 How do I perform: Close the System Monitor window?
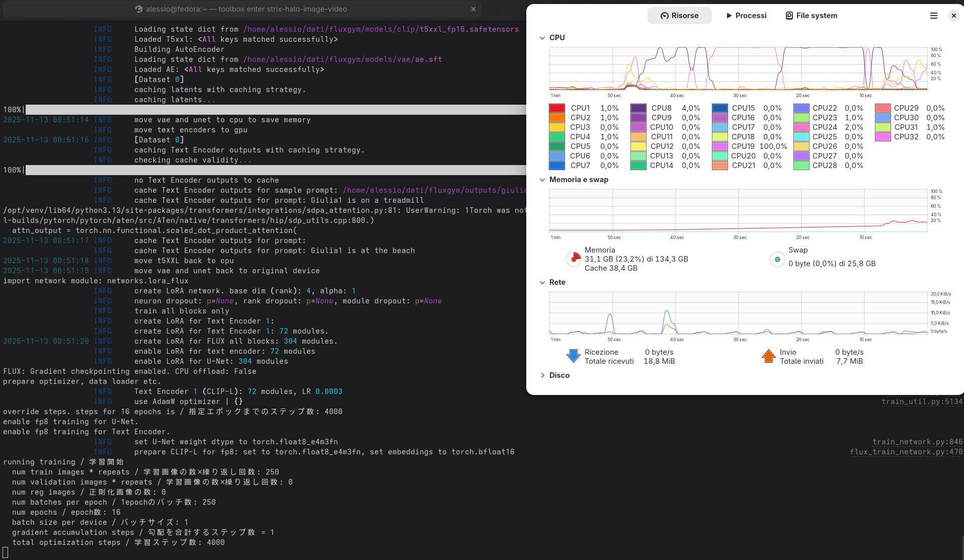[953, 16]
